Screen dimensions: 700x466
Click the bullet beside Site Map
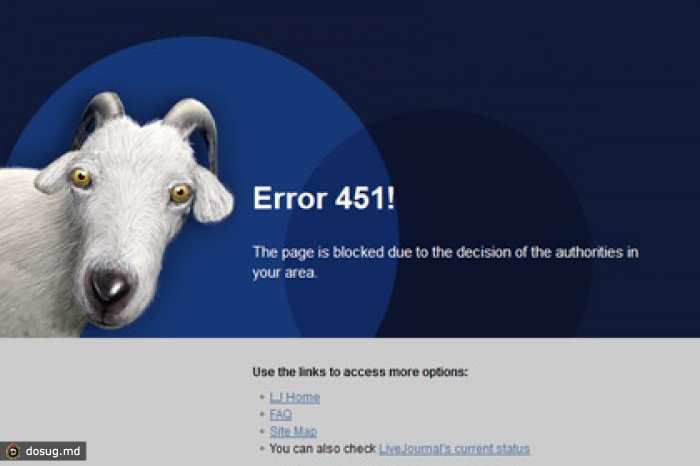pyautogui.click(x=262, y=431)
